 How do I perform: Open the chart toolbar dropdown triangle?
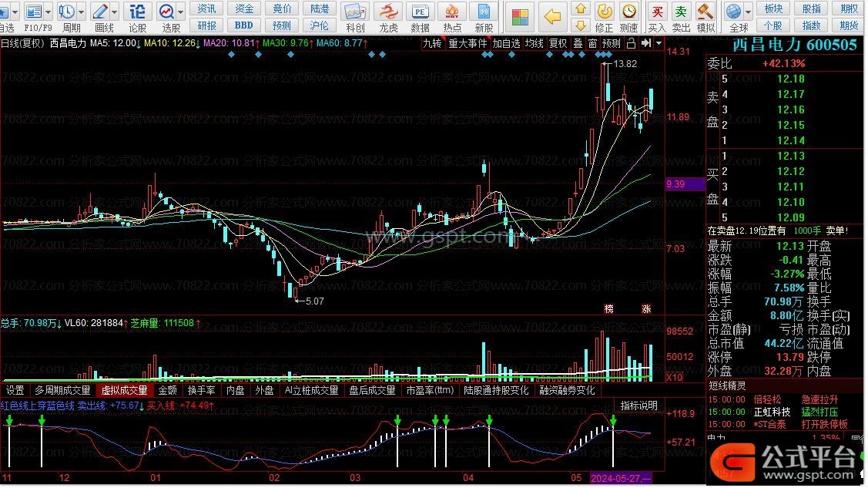point(659,43)
